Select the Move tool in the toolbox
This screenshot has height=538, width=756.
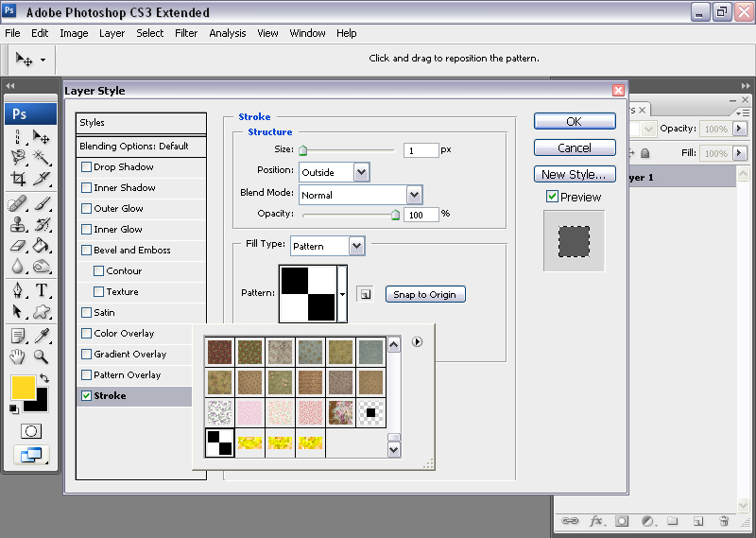[42, 137]
